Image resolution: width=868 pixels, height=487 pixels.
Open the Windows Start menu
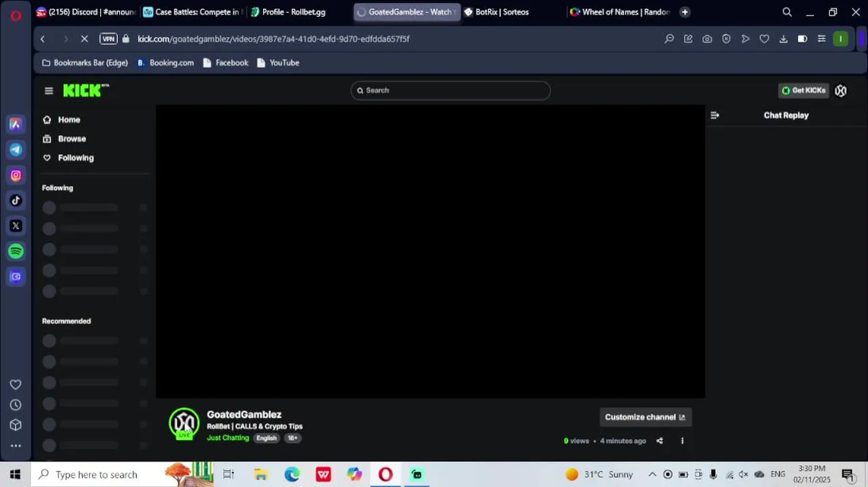click(16, 475)
